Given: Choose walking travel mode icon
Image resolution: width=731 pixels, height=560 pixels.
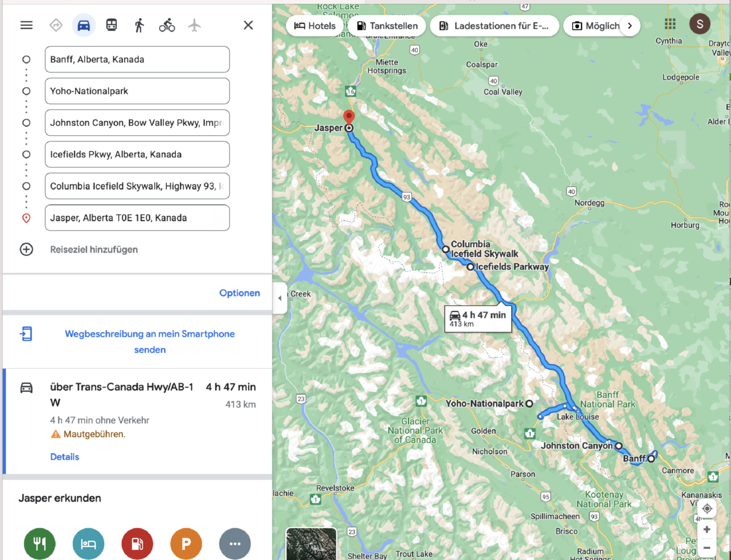Looking at the screenshot, I should 139,25.
